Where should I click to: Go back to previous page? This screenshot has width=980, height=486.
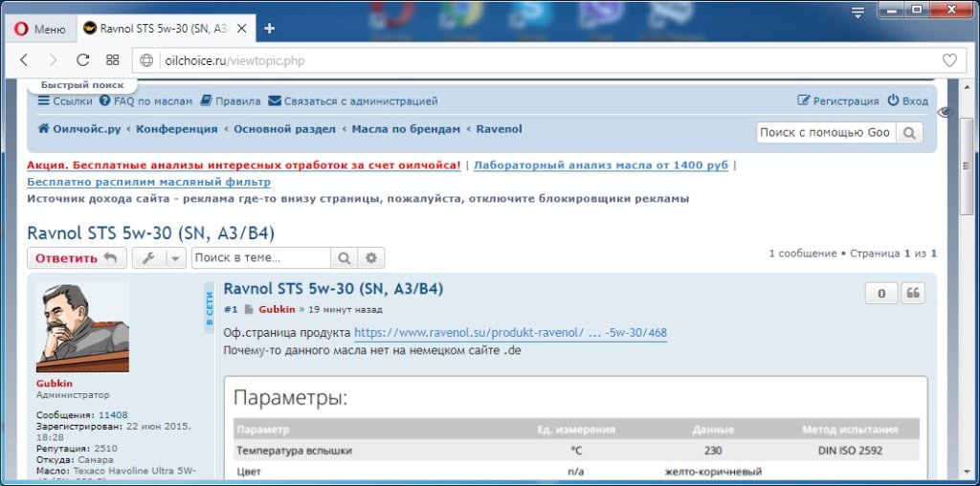[x=24, y=60]
